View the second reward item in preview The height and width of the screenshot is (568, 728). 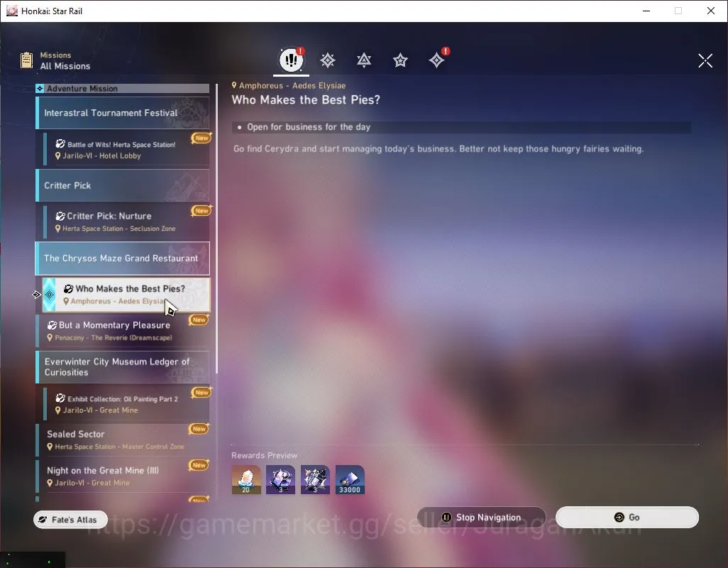click(280, 479)
